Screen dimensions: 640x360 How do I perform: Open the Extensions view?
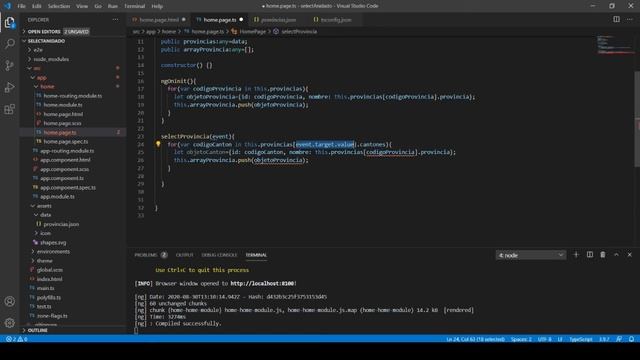(x=9, y=109)
